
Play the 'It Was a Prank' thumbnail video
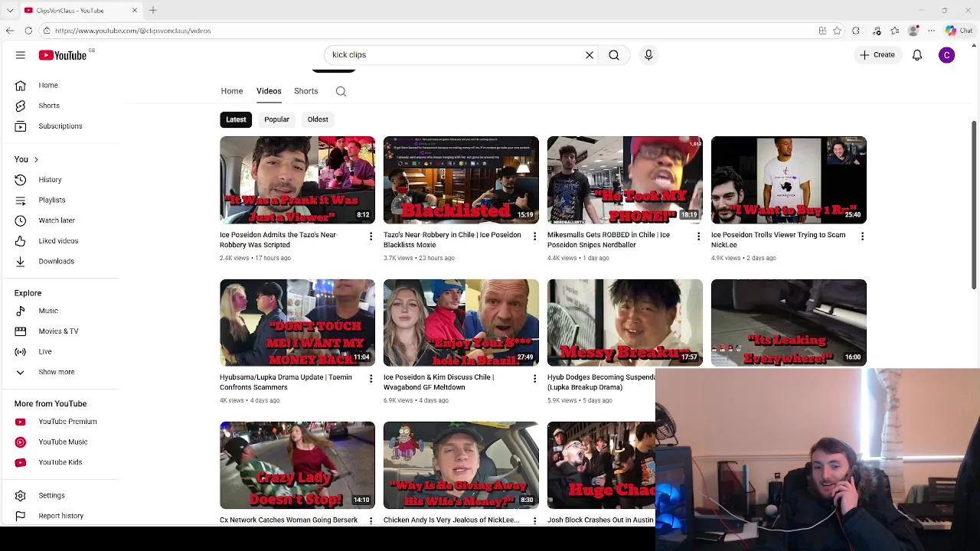[297, 180]
